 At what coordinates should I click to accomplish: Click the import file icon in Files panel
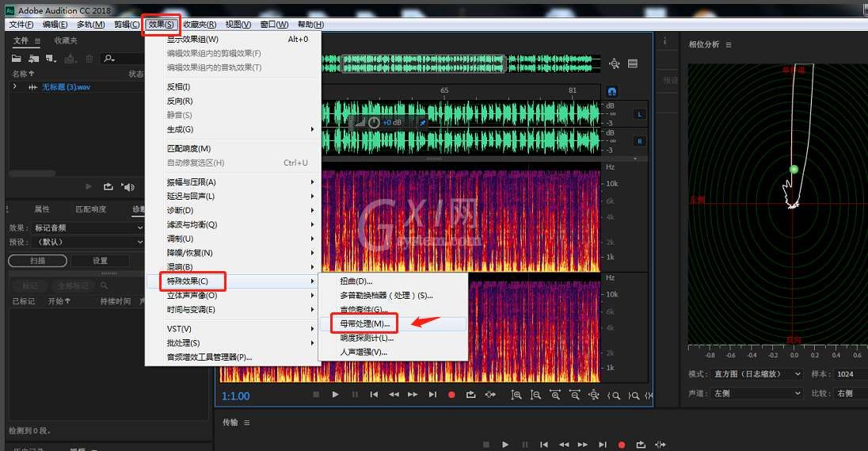[x=34, y=58]
